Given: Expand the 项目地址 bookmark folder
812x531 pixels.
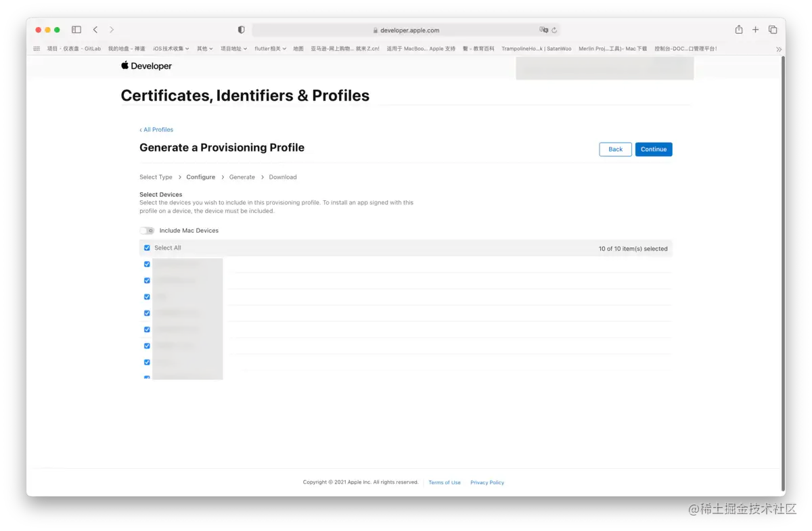Looking at the screenshot, I should [233, 49].
